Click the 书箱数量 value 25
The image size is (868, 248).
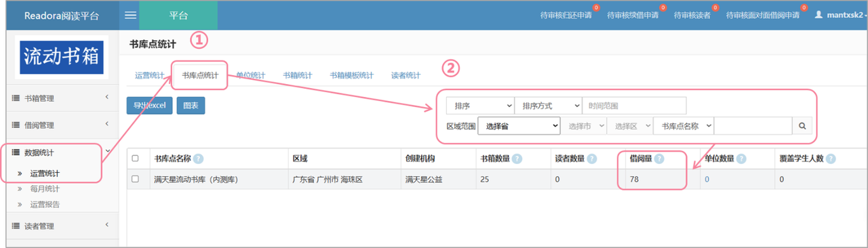click(484, 179)
